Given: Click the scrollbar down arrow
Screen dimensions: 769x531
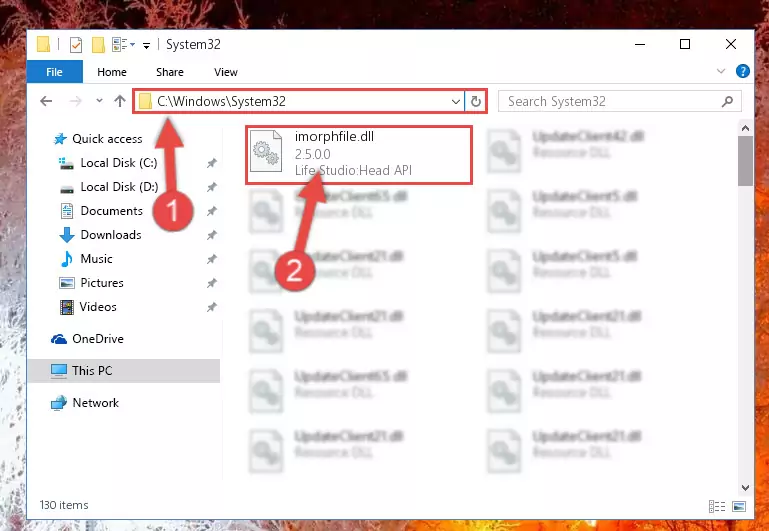Looking at the screenshot, I should (x=745, y=488).
